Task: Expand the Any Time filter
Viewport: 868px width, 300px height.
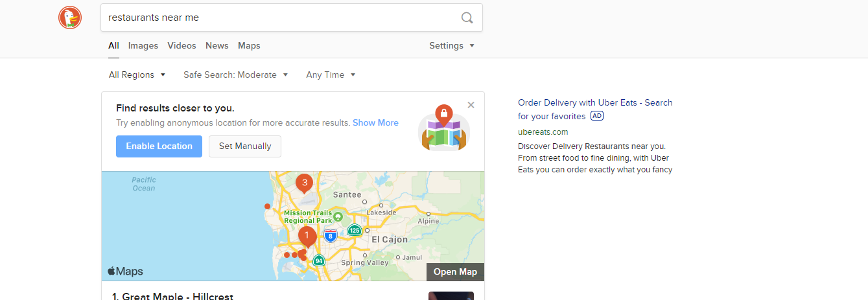Action: [x=331, y=75]
